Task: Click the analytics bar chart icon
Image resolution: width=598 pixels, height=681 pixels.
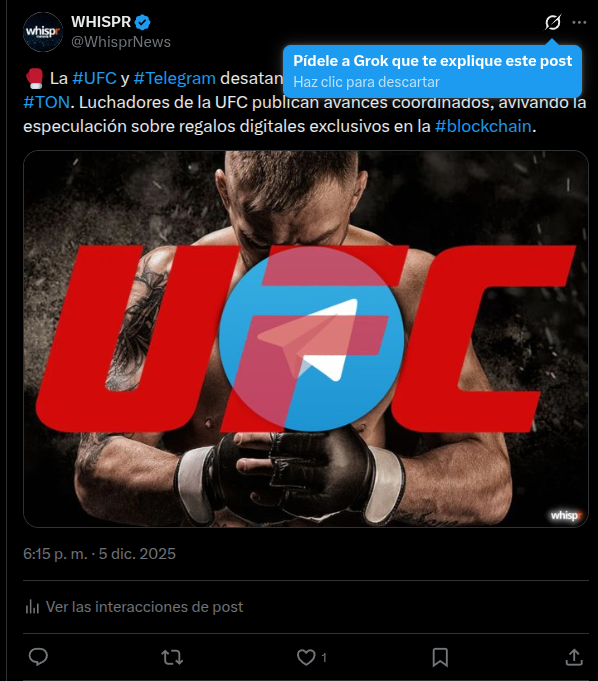Action: pyautogui.click(x=32, y=607)
